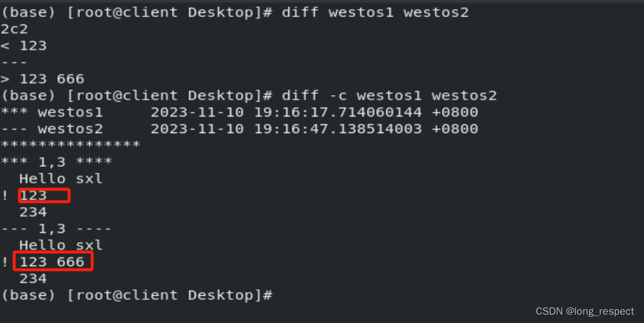Click the red-boxed "123" line

[33, 195]
